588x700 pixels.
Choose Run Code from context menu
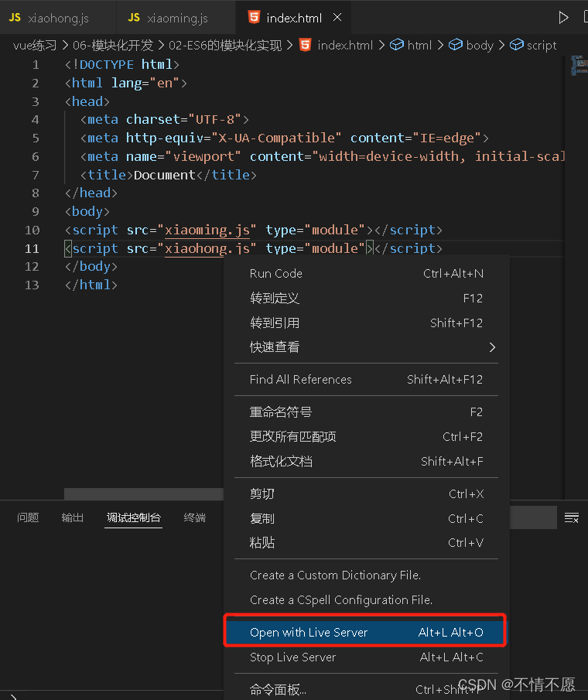366,273
